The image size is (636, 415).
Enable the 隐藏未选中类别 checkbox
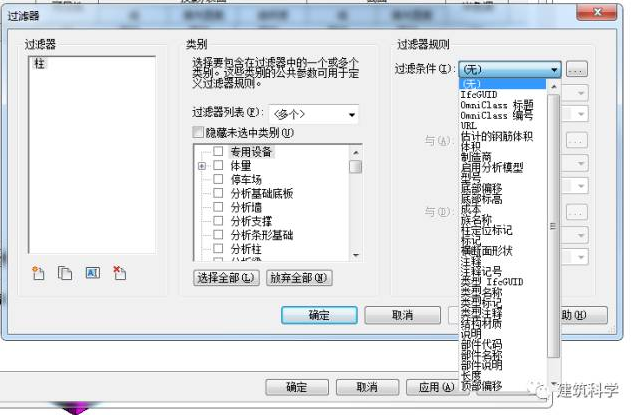[198, 133]
